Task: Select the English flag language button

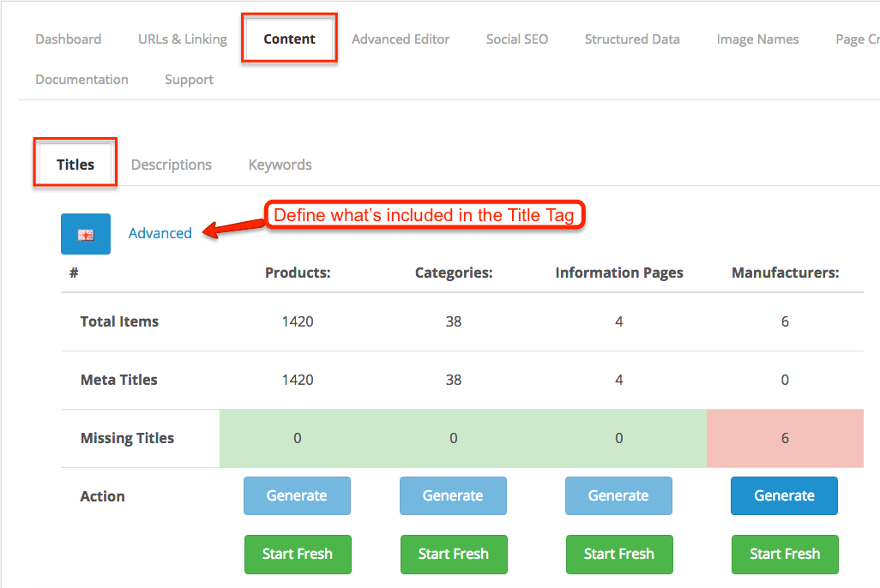Action: [85, 234]
